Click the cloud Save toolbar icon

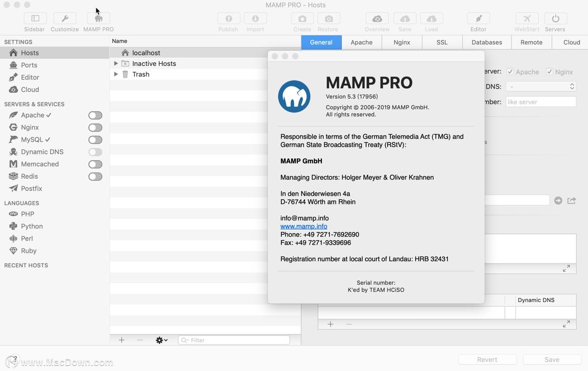pyautogui.click(x=405, y=18)
